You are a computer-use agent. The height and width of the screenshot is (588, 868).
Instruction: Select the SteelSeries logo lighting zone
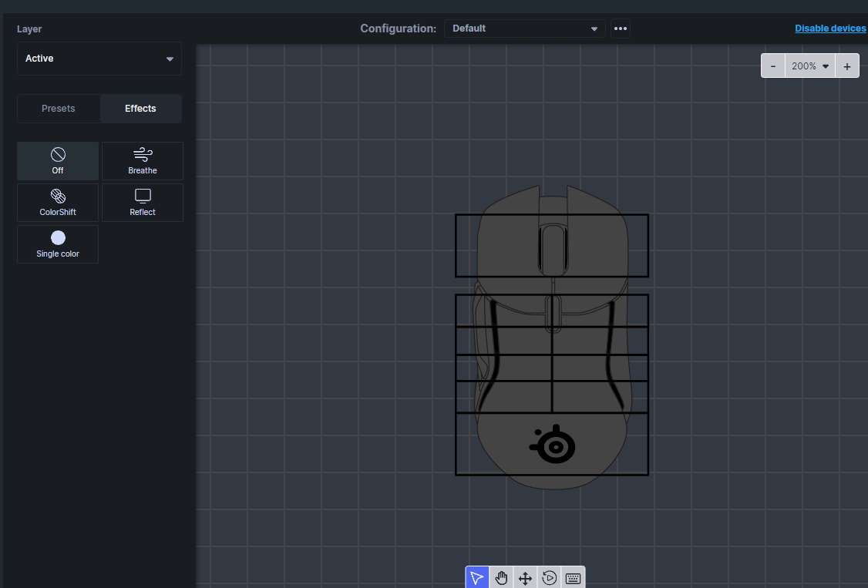553,445
